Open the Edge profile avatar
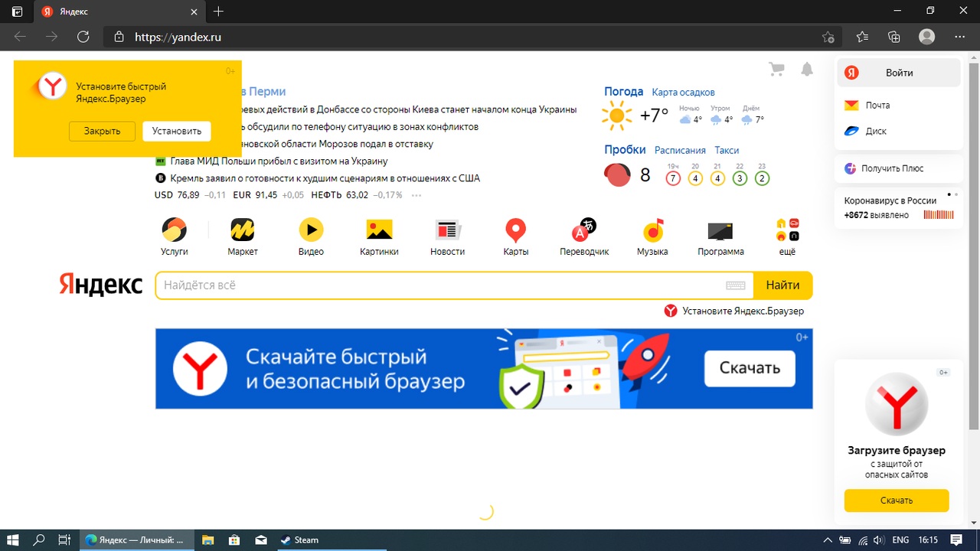980x551 pixels. 927,37
